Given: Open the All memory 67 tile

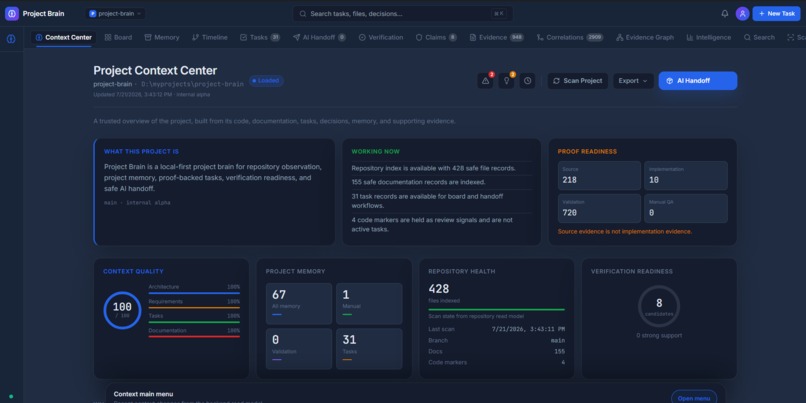Looking at the screenshot, I should click(299, 304).
